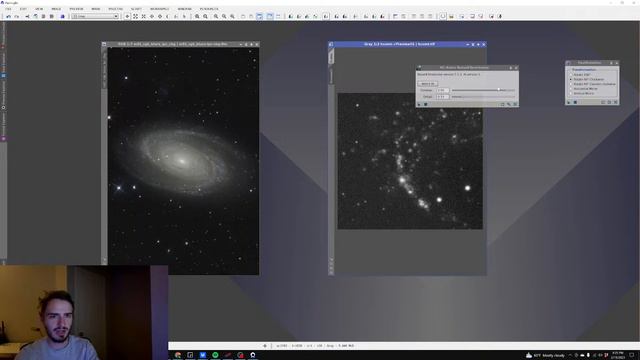
Task: Open Spotify from the taskbar
Action: (x=215, y=355)
